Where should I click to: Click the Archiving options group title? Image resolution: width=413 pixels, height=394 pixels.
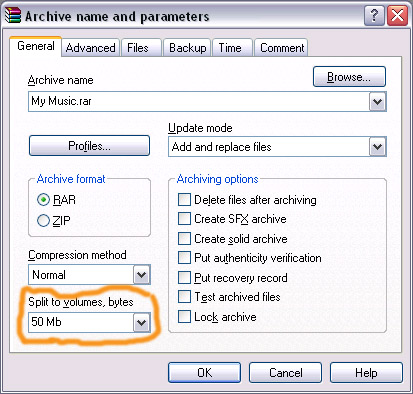tap(217, 179)
